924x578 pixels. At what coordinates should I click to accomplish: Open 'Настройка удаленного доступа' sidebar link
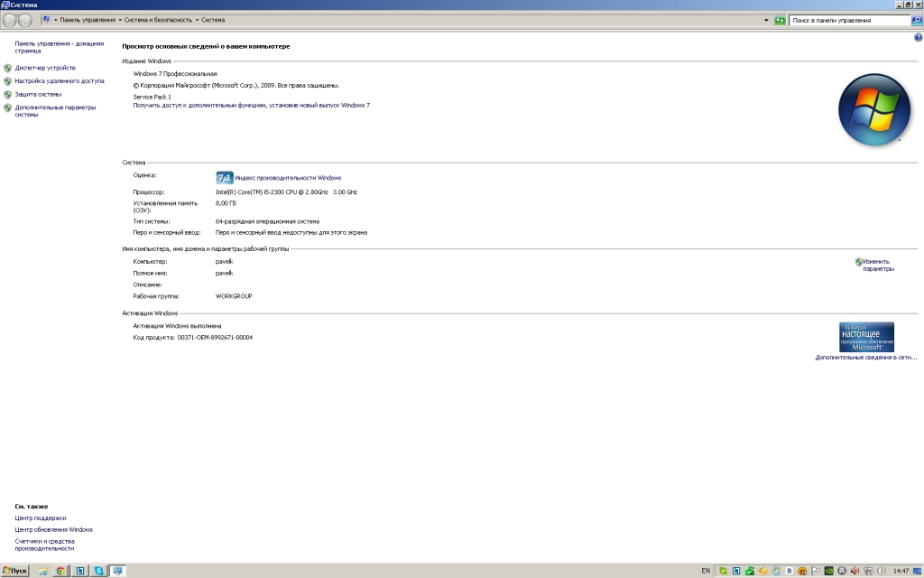(x=60, y=80)
